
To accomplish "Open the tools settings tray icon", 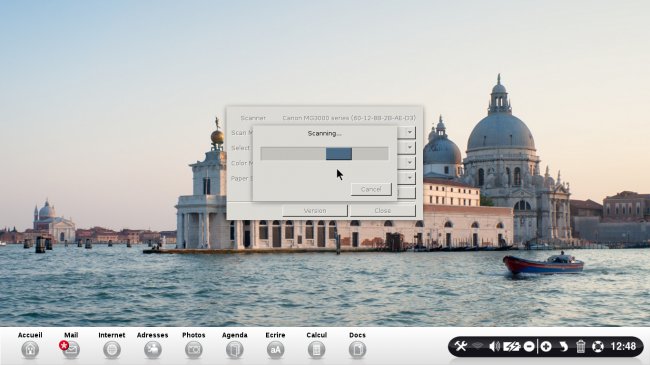I will pos(461,346).
